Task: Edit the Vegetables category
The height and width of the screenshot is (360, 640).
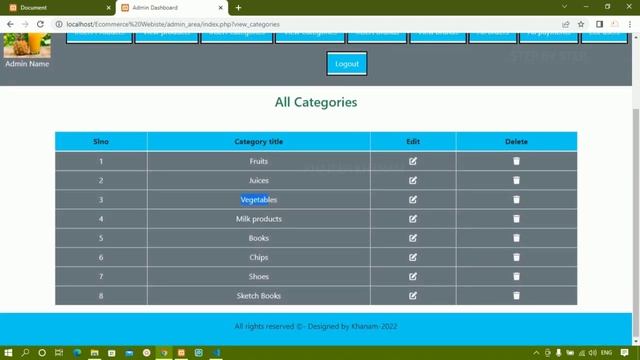Action: pyautogui.click(x=413, y=200)
